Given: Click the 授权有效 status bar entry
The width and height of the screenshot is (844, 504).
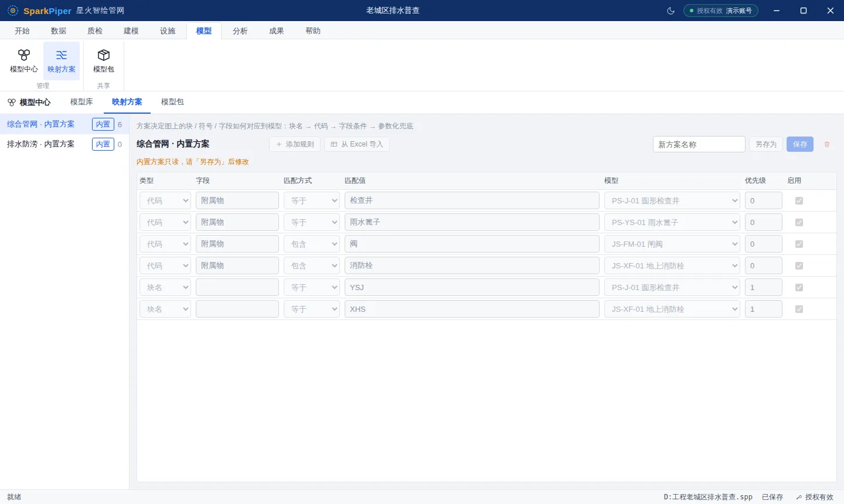Looking at the screenshot, I should (x=815, y=497).
